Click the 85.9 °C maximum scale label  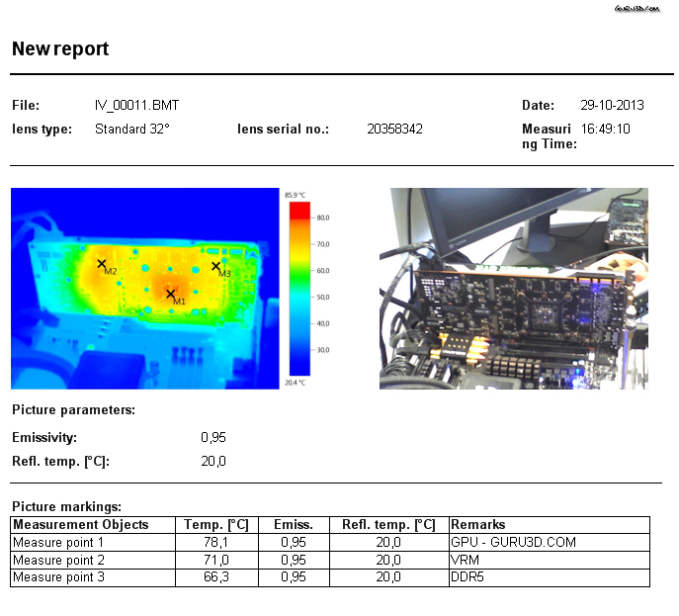pos(295,195)
